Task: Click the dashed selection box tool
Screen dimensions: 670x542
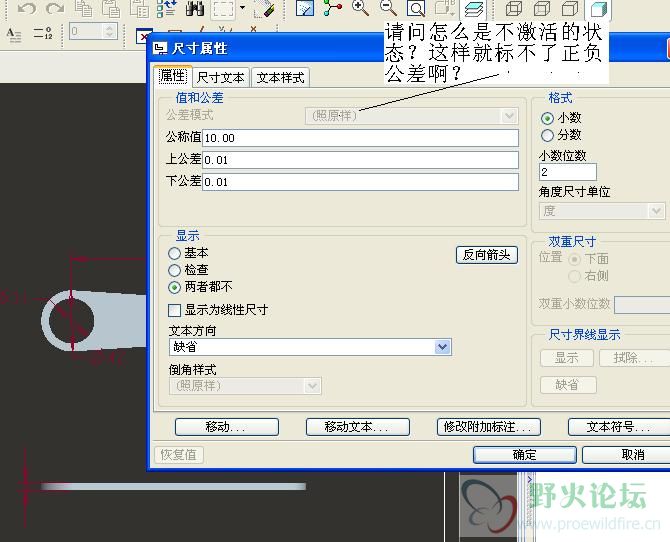Action: tap(223, 9)
